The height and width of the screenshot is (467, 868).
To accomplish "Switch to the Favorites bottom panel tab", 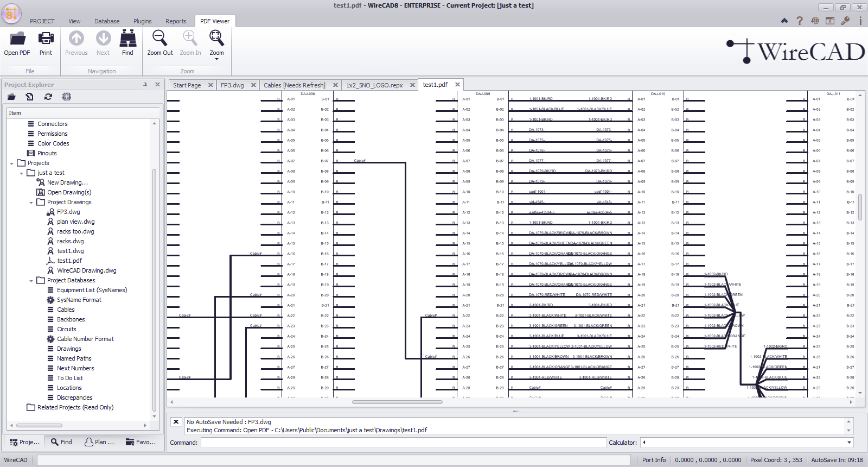I will [141, 442].
